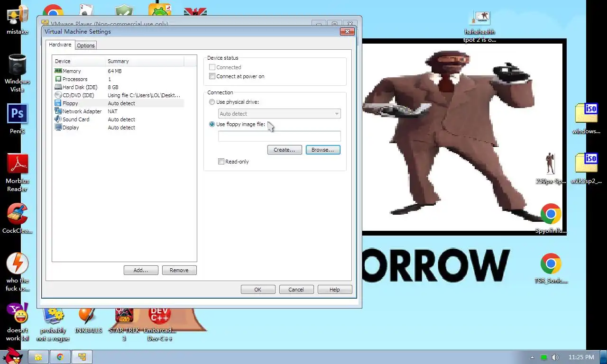This screenshot has width=607, height=364.
Task: Select the Sound Card speaker icon
Action: pos(58,119)
